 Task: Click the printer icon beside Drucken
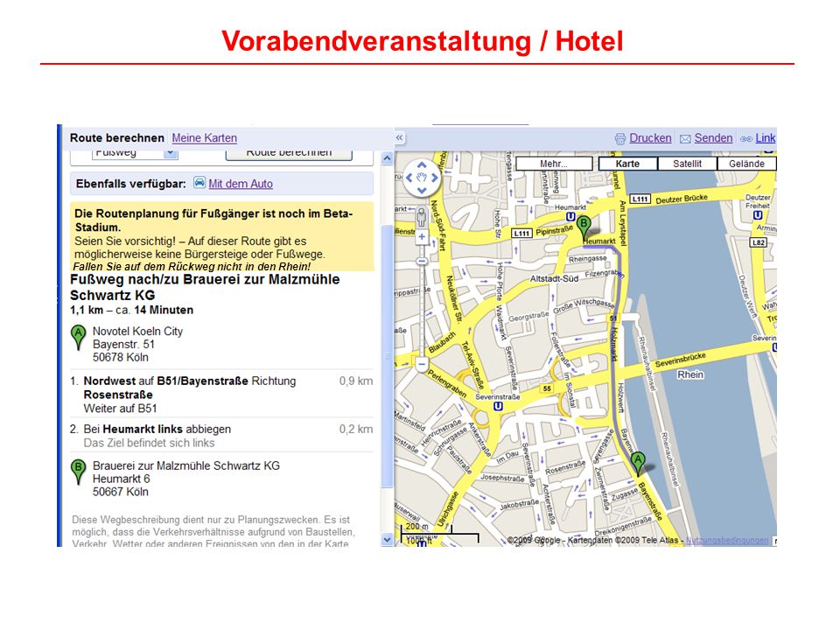coord(620,139)
